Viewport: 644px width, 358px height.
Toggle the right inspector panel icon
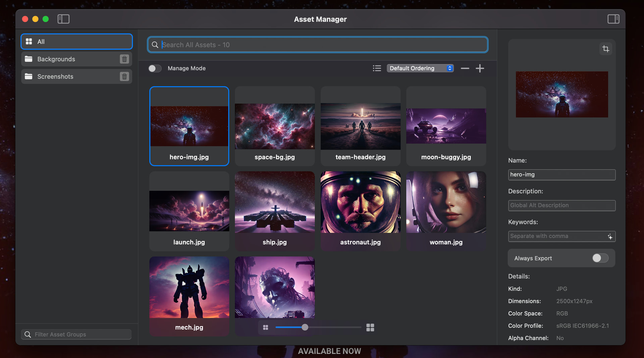(x=613, y=19)
